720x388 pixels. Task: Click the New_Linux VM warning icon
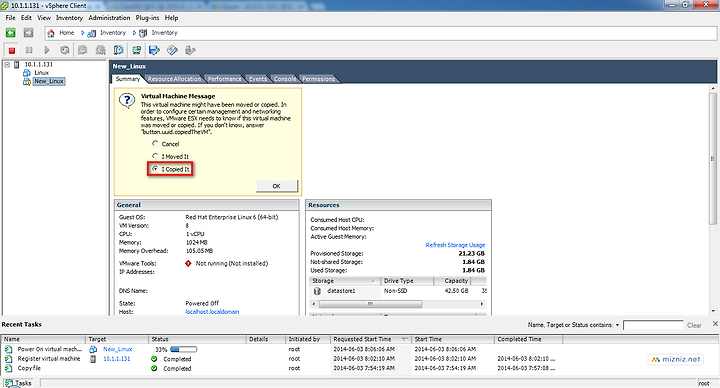pos(27,81)
